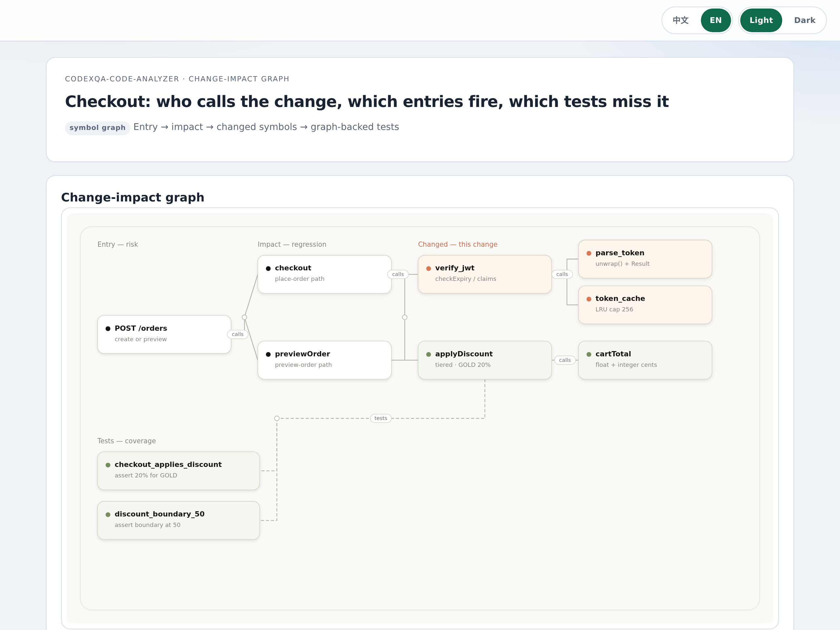Click the Impact — regression column label

(292, 244)
